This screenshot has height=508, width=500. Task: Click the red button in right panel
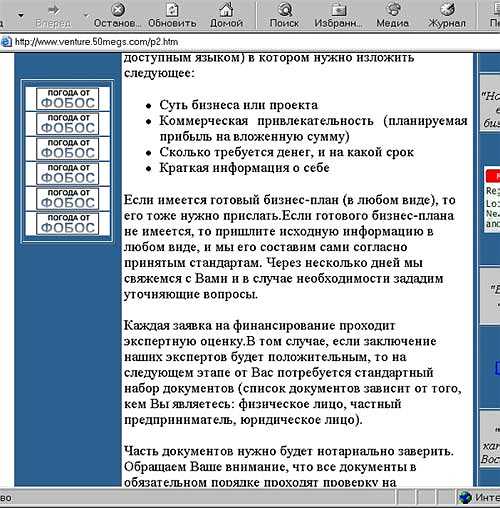[x=493, y=176]
